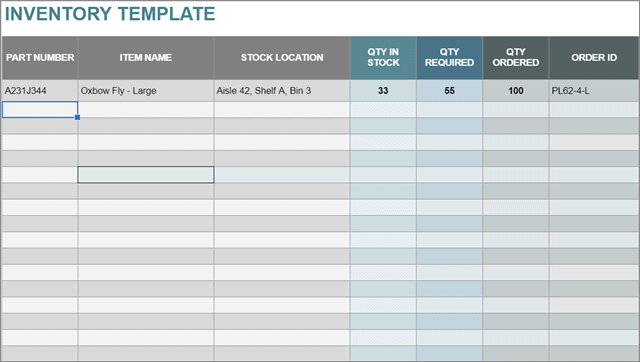Select the ITEM NAME column header
Viewport: 640px width, 362px height.
coord(146,58)
